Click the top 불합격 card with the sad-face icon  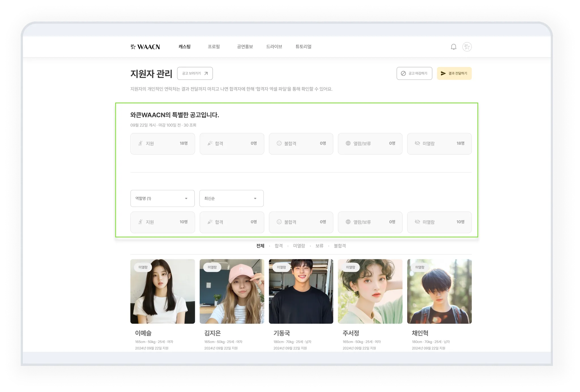301,143
